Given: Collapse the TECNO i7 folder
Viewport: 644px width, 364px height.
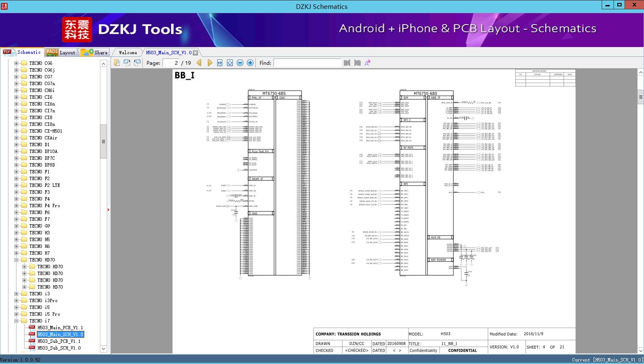Looking at the screenshot, I should pyautogui.click(x=17, y=321).
